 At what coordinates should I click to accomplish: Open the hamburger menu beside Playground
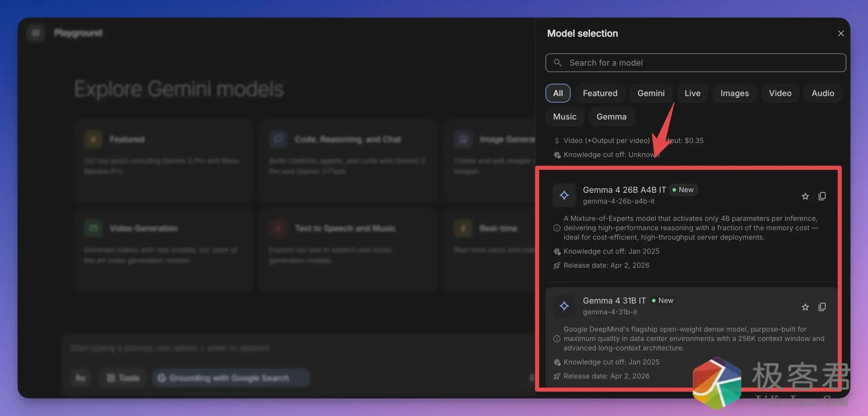point(36,33)
